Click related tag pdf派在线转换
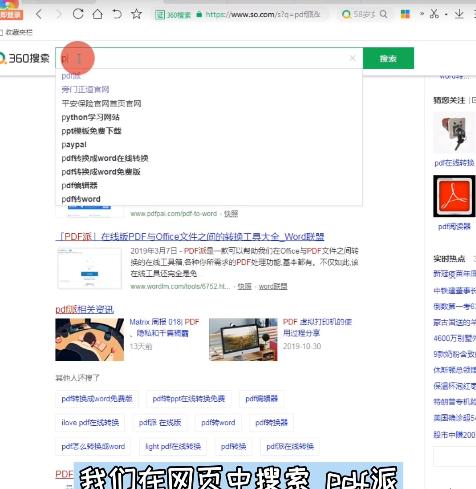476x489 pixels. [x=290, y=447]
